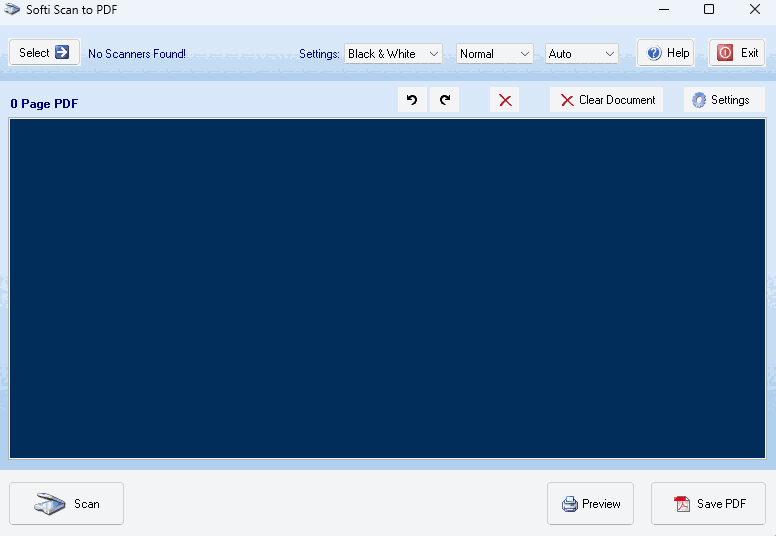Minimize the Softi Scan to PDF window
This screenshot has height=536, width=776.
click(x=664, y=9)
